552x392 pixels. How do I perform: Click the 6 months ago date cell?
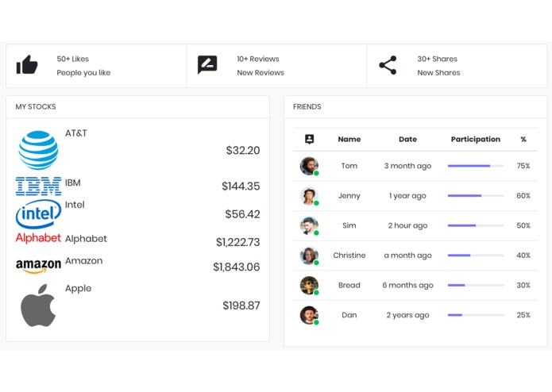(x=407, y=286)
